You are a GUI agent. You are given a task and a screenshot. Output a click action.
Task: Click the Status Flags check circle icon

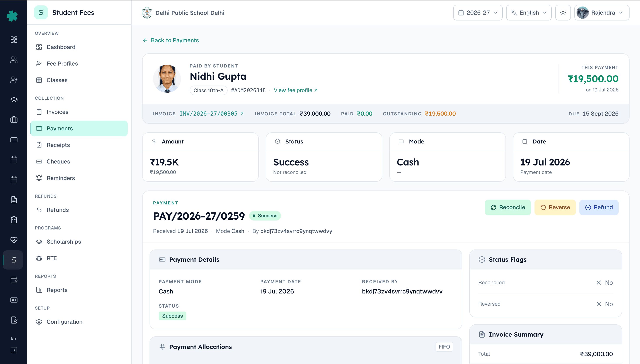482,260
